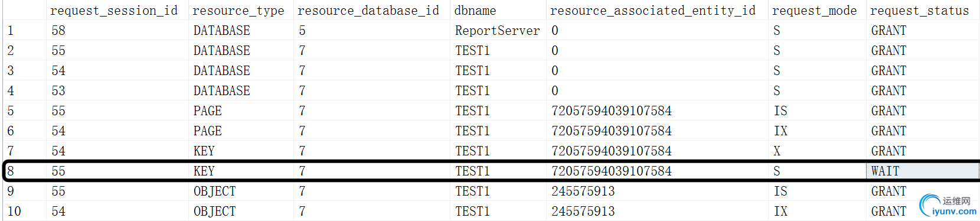Click the KEY resource type in row 8
Viewport: 980px width, 221px height.
(241, 171)
